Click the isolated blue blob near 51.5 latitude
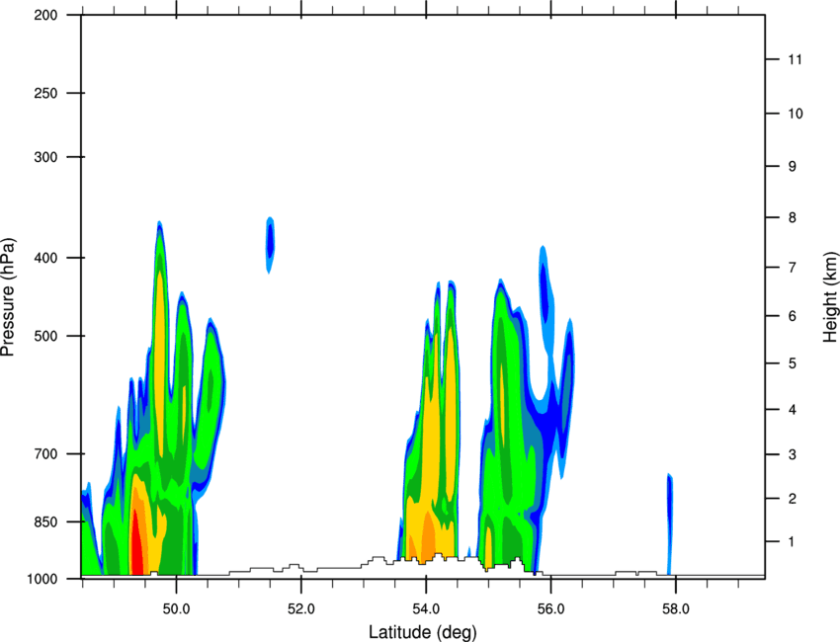 pos(270,245)
